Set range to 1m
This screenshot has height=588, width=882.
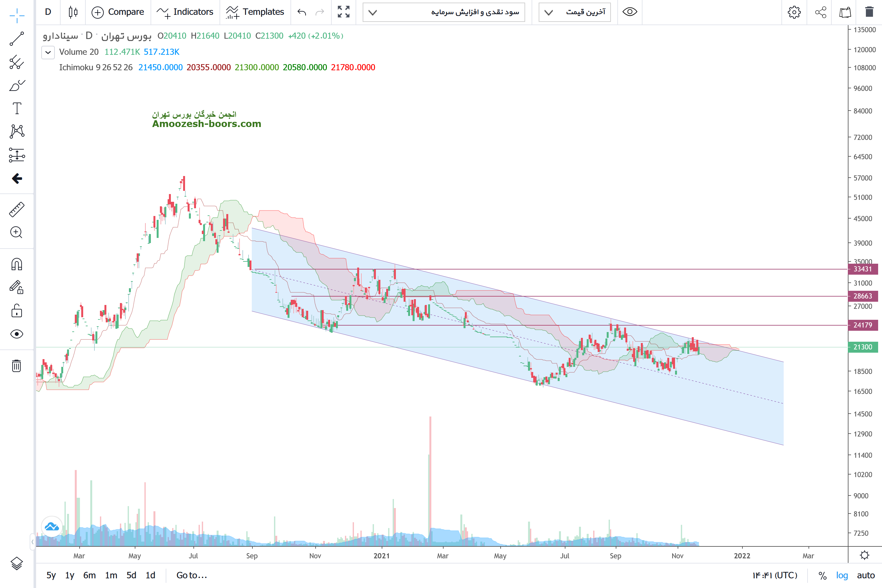[111, 575]
